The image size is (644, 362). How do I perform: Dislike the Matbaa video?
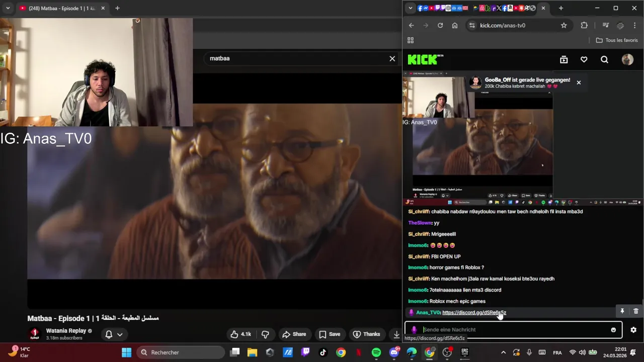pyautogui.click(x=265, y=334)
